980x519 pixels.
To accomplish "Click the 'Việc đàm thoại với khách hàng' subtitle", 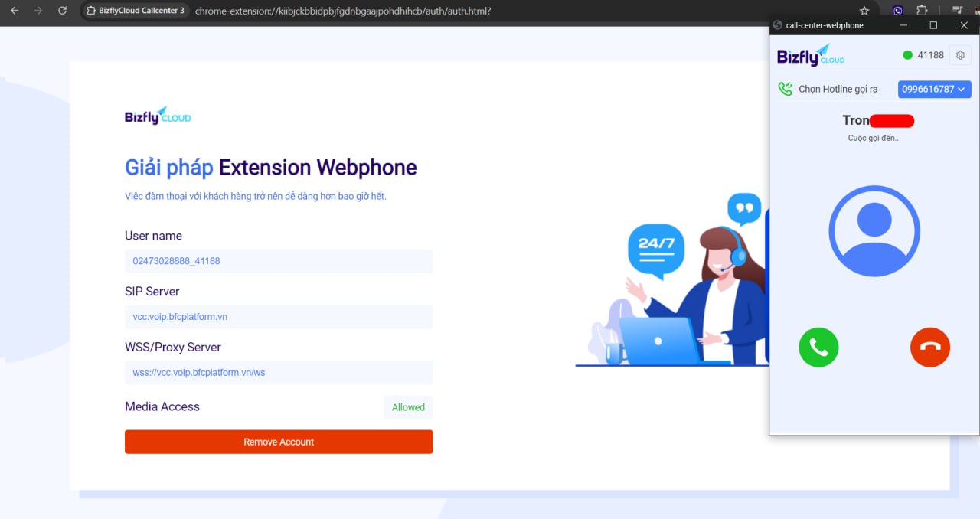I will point(256,197).
